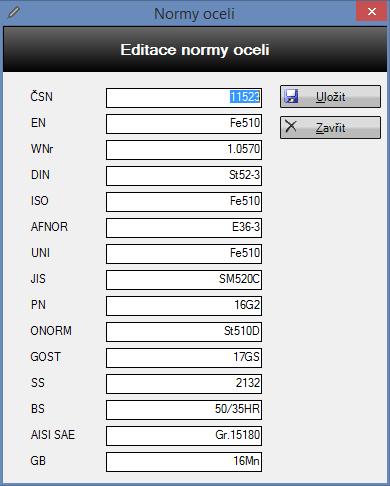Focus the EN field containing Fe510
This screenshot has width=390, height=486.
point(184,124)
